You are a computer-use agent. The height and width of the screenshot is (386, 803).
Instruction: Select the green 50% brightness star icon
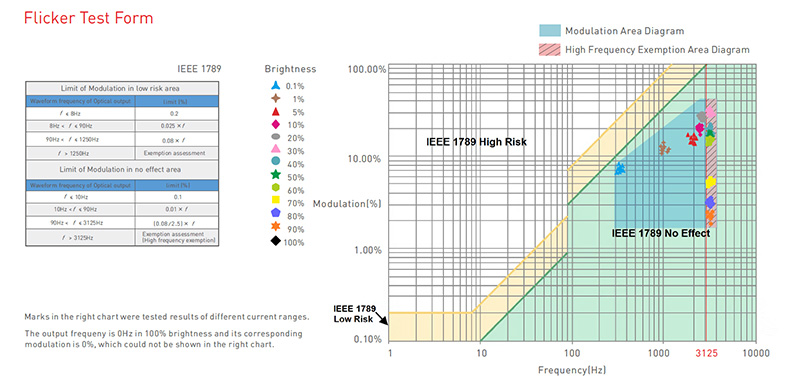[276, 177]
